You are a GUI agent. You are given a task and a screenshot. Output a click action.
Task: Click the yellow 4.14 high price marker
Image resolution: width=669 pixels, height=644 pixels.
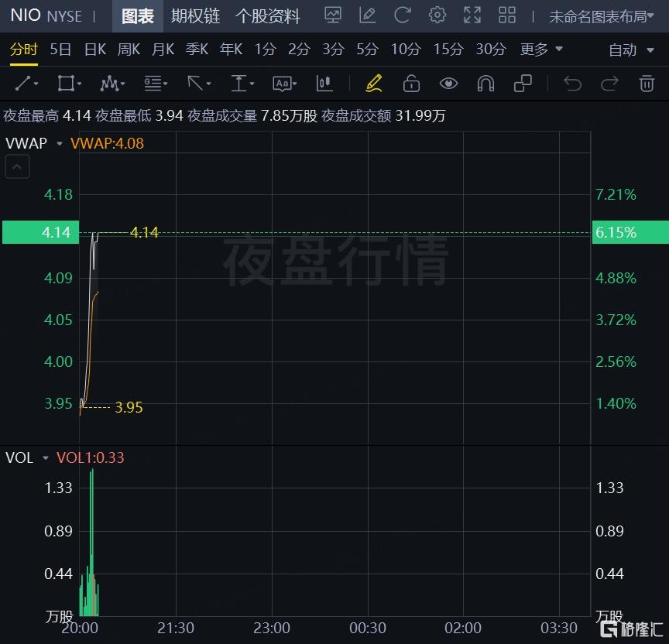pos(144,232)
